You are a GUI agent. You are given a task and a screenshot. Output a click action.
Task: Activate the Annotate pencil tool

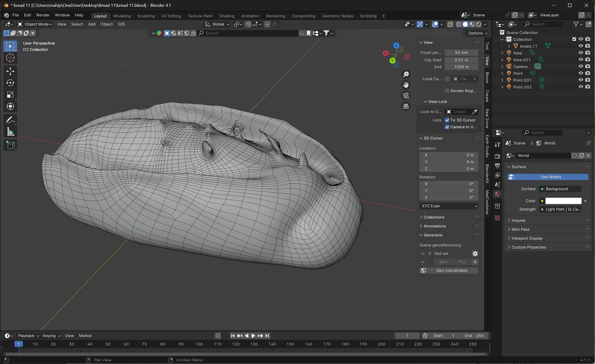tap(10, 120)
